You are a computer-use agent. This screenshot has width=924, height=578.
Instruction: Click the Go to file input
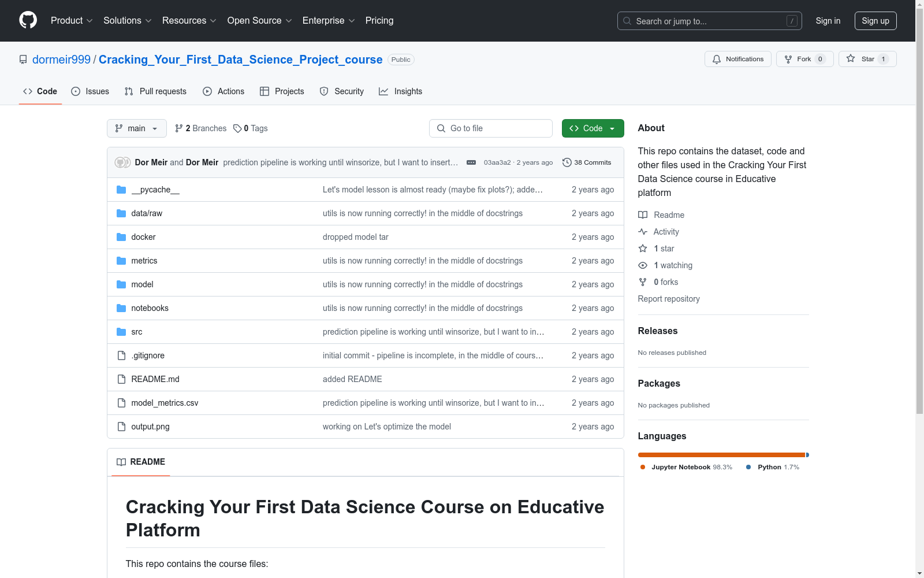tap(491, 128)
